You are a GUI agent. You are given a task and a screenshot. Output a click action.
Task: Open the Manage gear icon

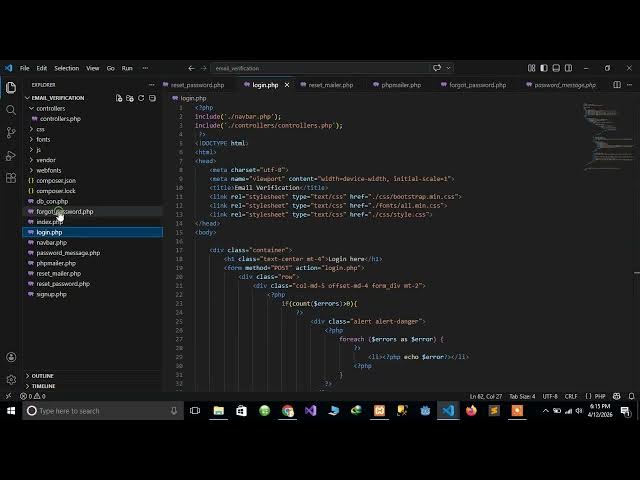11,380
